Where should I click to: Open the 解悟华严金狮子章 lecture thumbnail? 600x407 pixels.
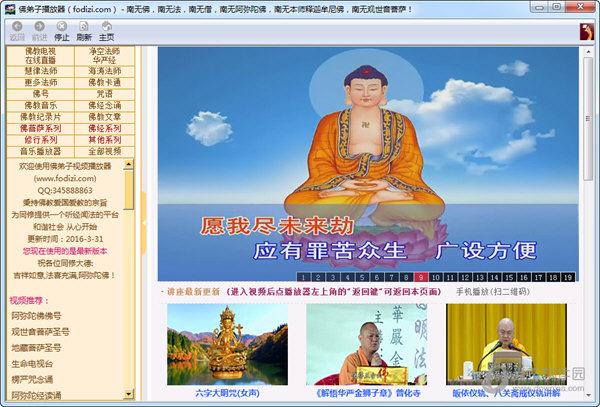[x=367, y=344]
